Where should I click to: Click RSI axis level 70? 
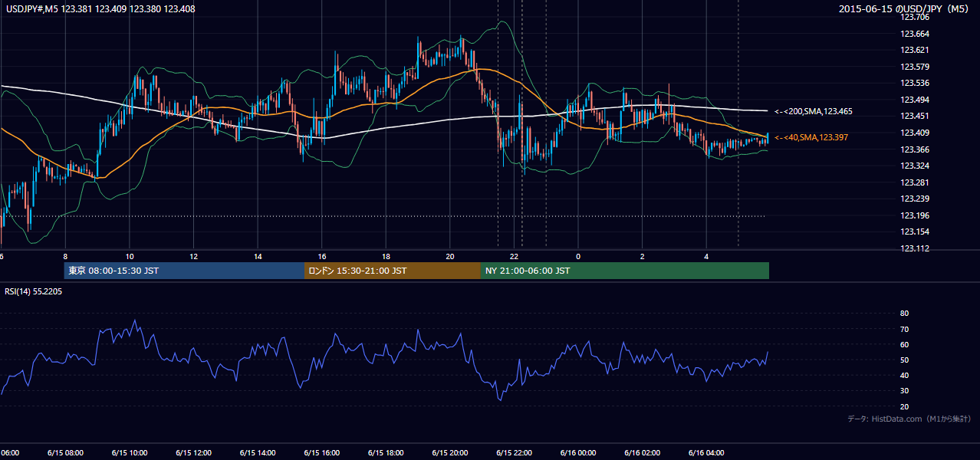(x=904, y=329)
